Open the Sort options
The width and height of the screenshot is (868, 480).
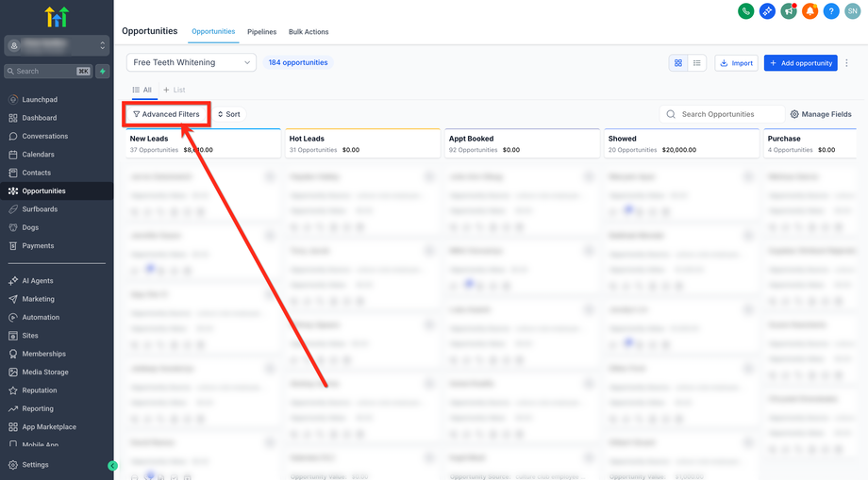pos(228,114)
